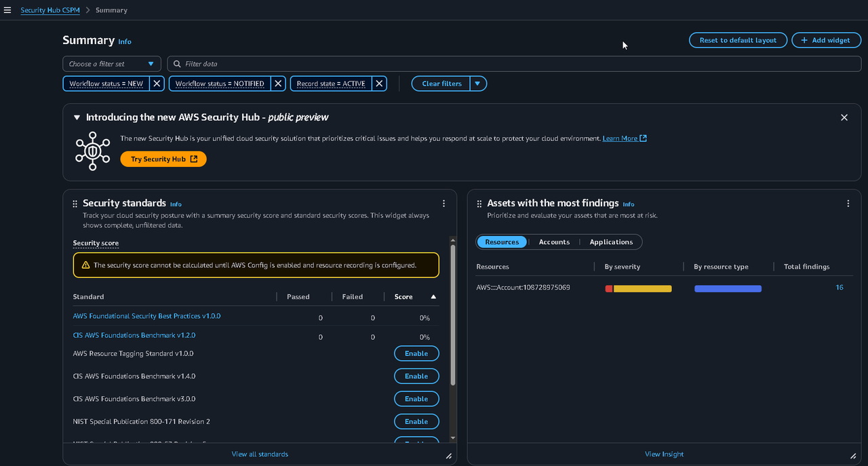Click the Total findings column header
Screen dimensions: 868x466
(x=807, y=267)
